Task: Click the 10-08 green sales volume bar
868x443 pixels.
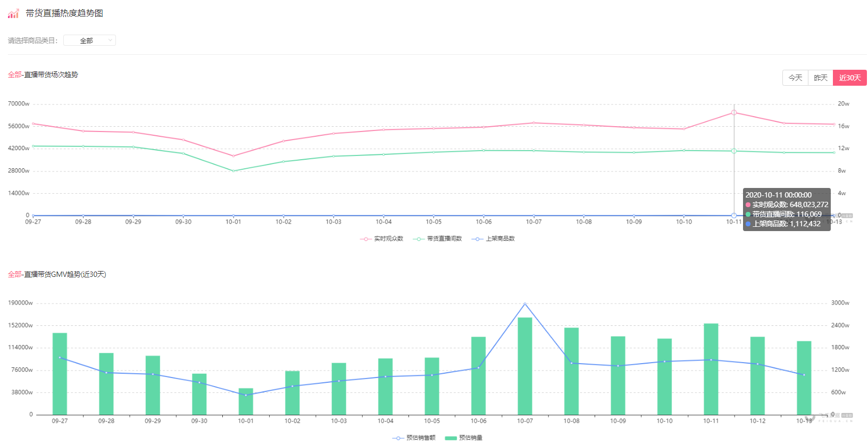Action: pyautogui.click(x=572, y=371)
